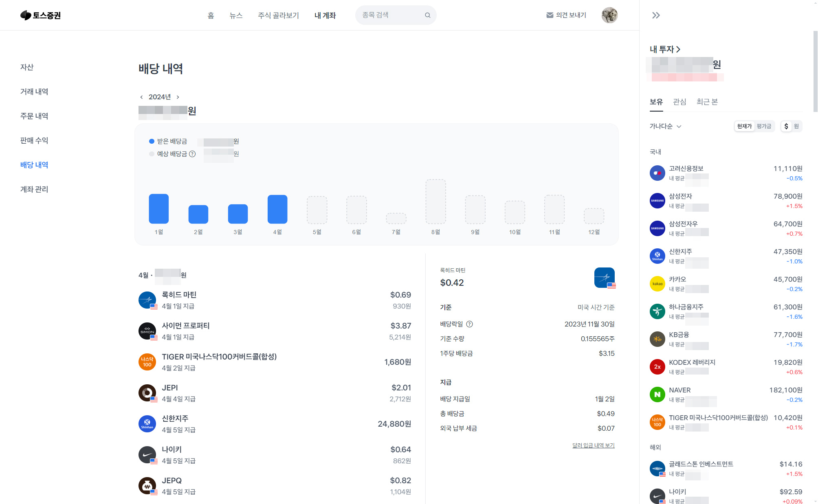Screen dimensions: 818x504
Task: Switch to the 관심 tab
Action: coord(679,102)
